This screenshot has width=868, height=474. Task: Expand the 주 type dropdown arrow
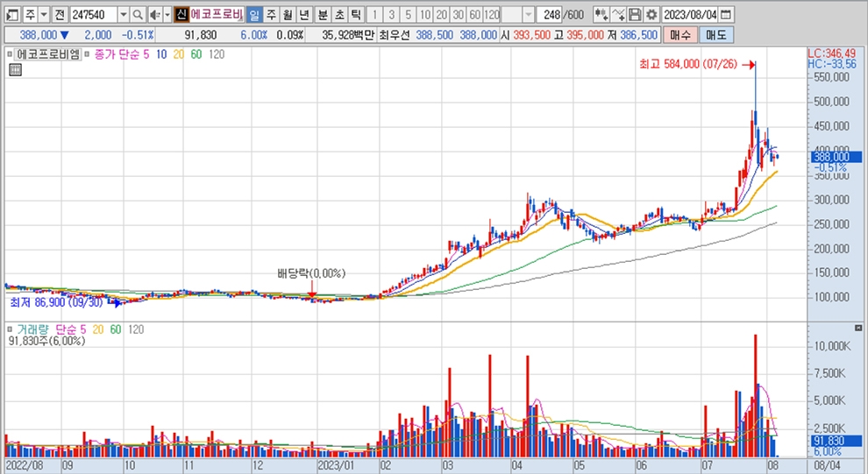44,14
